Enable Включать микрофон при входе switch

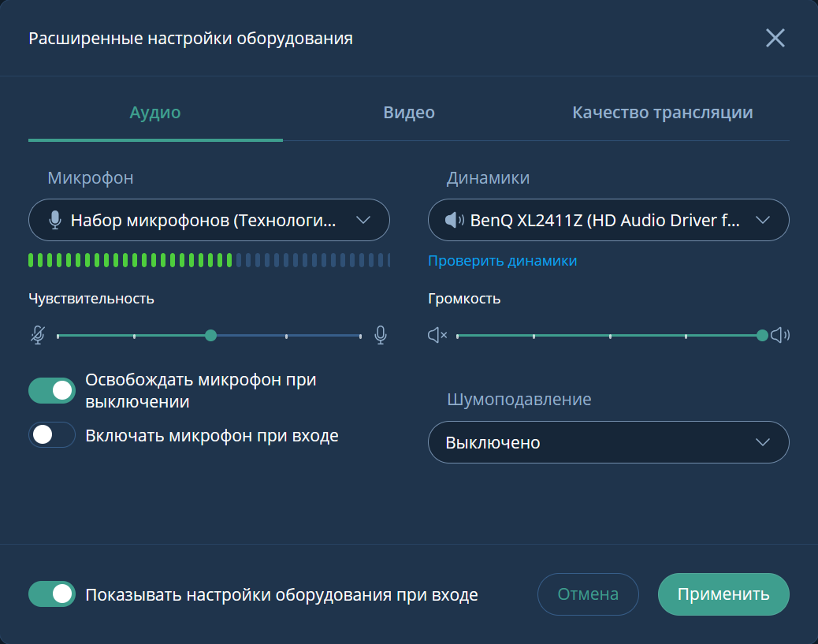[52, 434]
